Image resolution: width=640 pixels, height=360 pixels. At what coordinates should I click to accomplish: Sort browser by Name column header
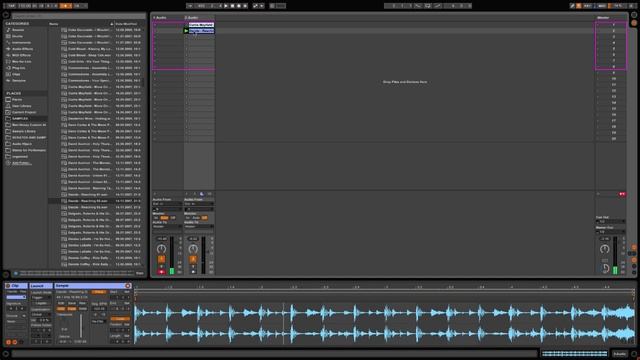click(54, 24)
